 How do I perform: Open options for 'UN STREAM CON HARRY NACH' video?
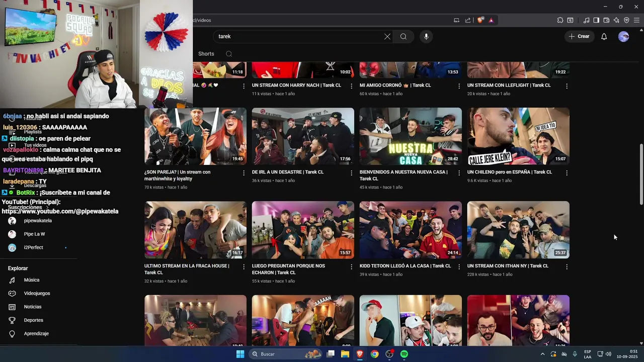coord(351,86)
